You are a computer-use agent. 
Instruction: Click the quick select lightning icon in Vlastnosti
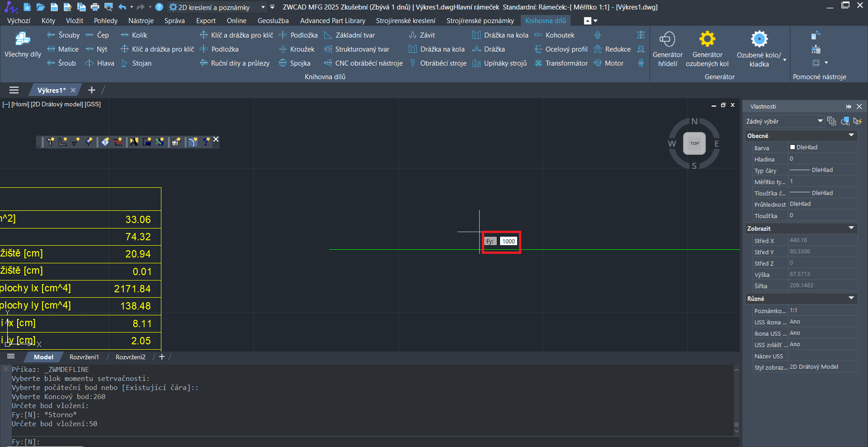858,121
